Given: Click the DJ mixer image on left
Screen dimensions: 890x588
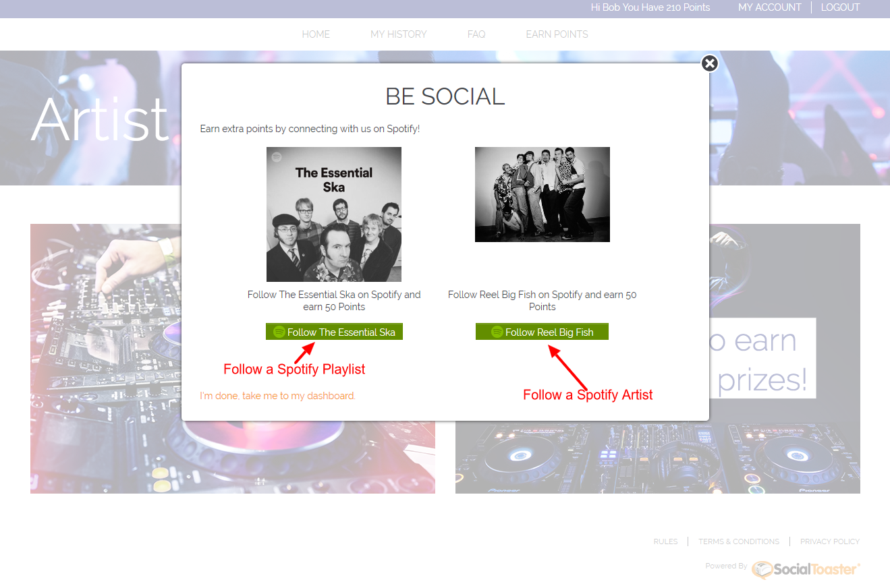Looking at the screenshot, I should (x=105, y=359).
